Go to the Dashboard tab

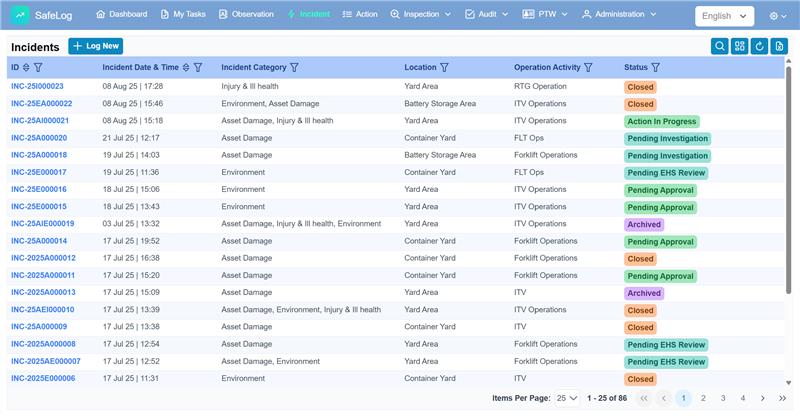[121, 15]
